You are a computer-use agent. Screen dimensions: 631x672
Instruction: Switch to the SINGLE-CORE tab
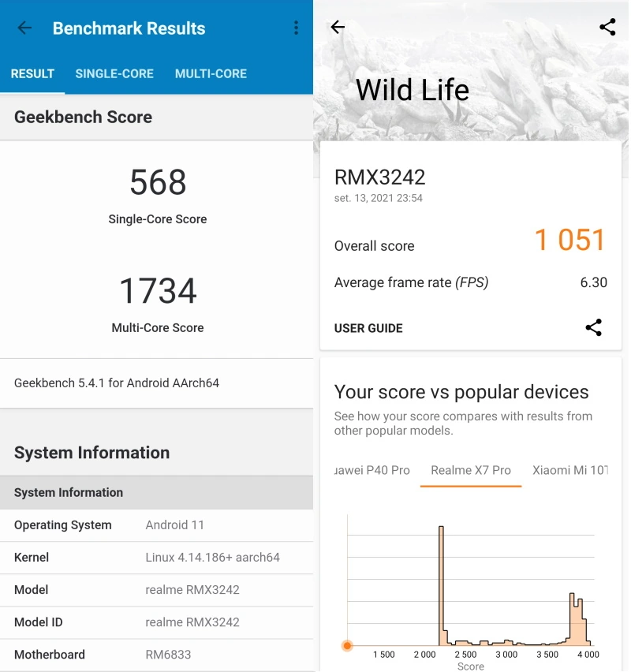[x=114, y=73]
